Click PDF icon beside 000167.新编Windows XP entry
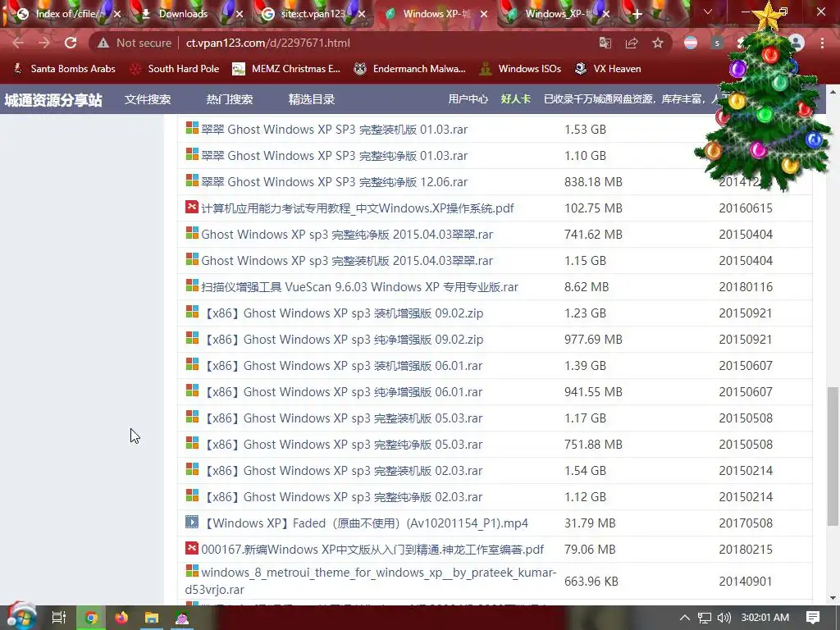Image resolution: width=840 pixels, height=630 pixels. pos(192,548)
